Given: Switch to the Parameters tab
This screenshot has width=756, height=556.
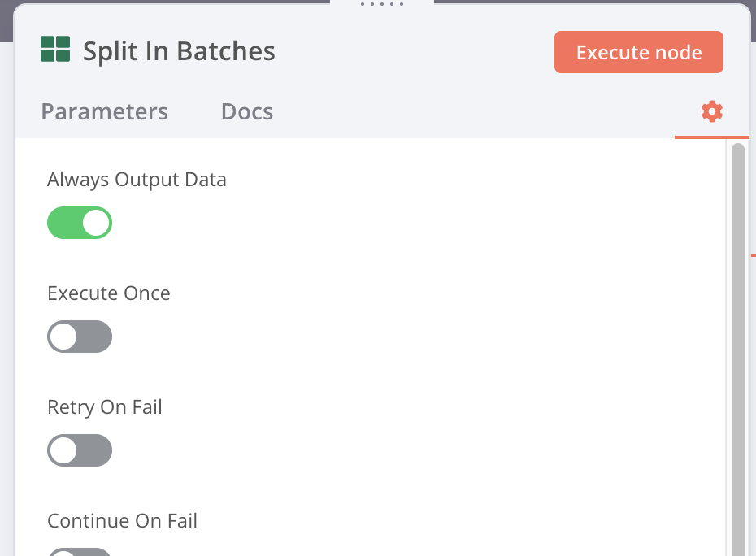Looking at the screenshot, I should pos(104,111).
